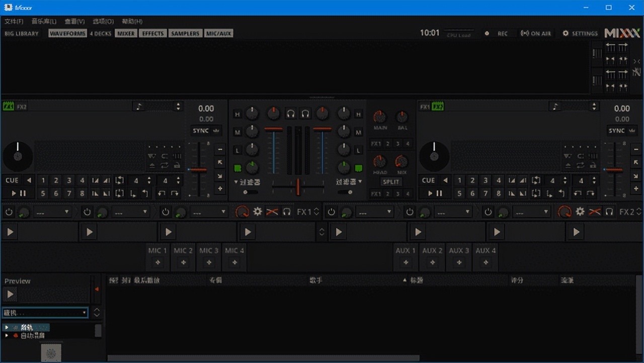
Task: Play the first sampler slot
Action: coord(10,232)
